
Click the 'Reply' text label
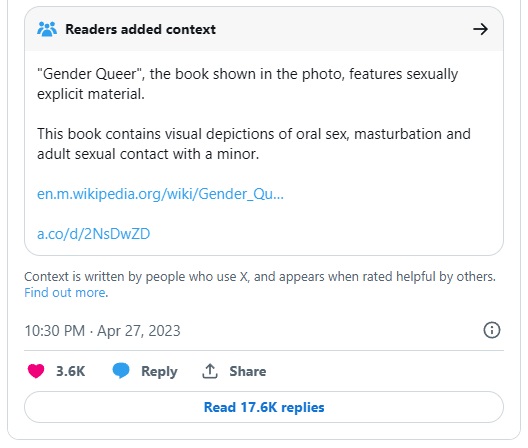159,372
